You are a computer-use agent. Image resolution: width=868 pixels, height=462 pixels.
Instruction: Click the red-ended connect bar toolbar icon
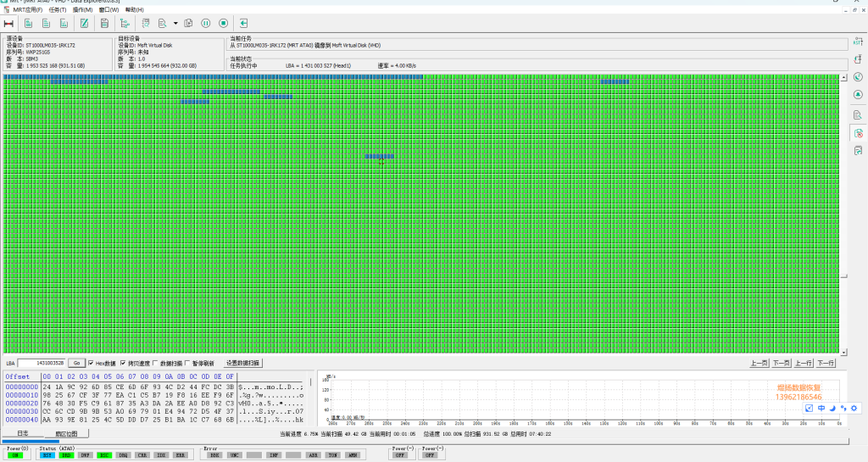coord(8,23)
